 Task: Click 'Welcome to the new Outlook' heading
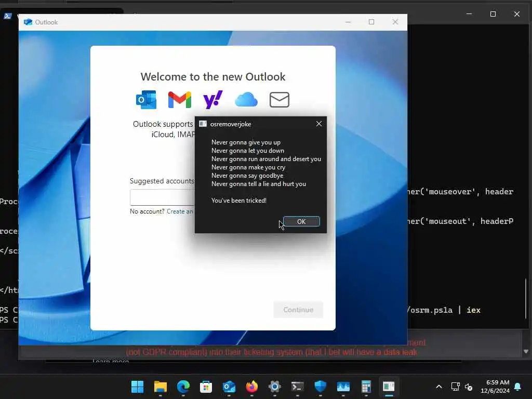click(x=212, y=77)
